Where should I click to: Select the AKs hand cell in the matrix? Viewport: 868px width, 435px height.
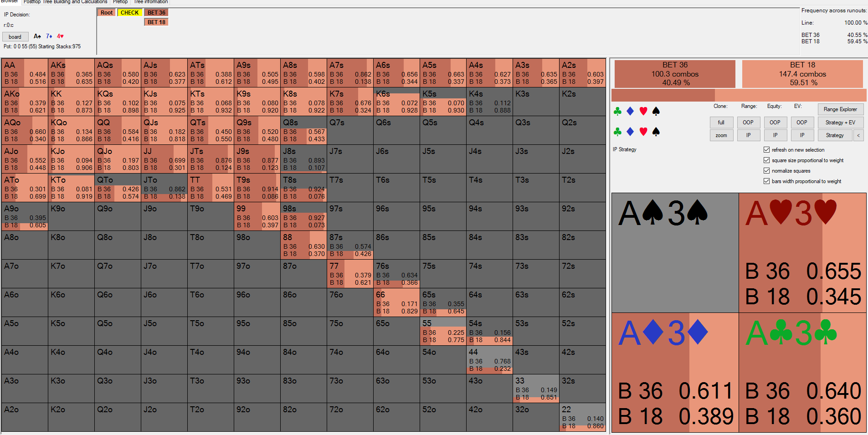pos(72,73)
